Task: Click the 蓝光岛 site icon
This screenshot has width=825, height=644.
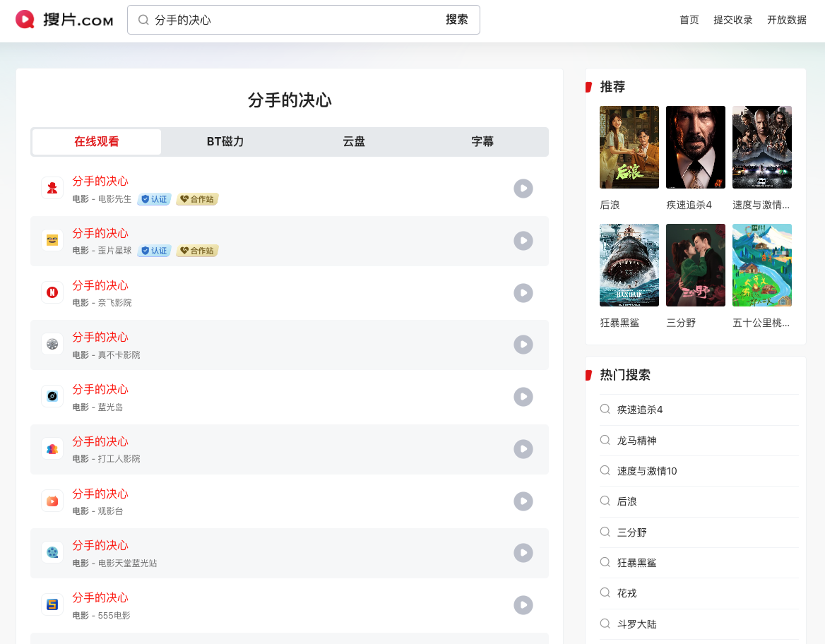Action: 52,397
